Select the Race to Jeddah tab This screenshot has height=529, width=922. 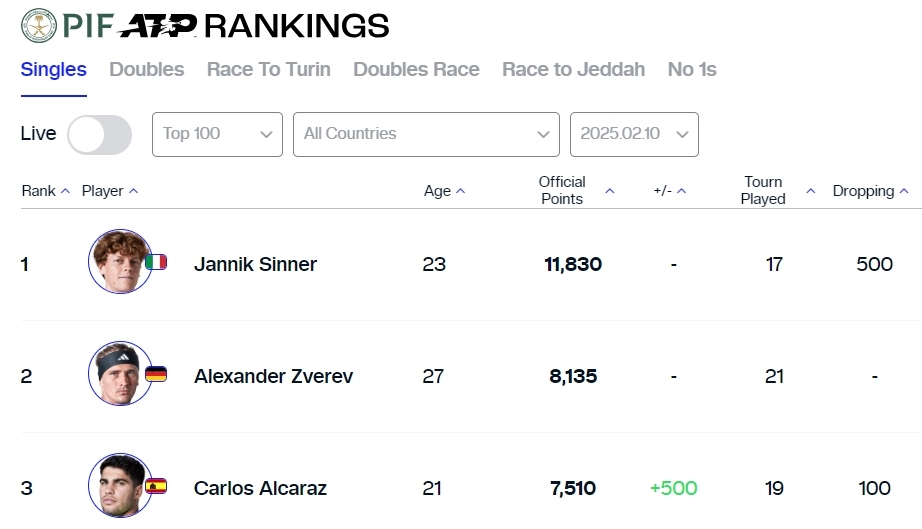[573, 70]
